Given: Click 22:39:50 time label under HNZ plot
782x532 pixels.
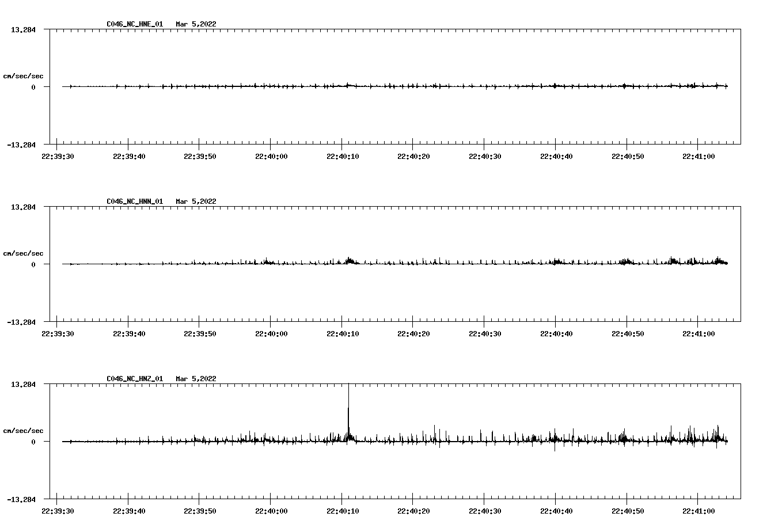Looking at the screenshot, I should point(199,511).
